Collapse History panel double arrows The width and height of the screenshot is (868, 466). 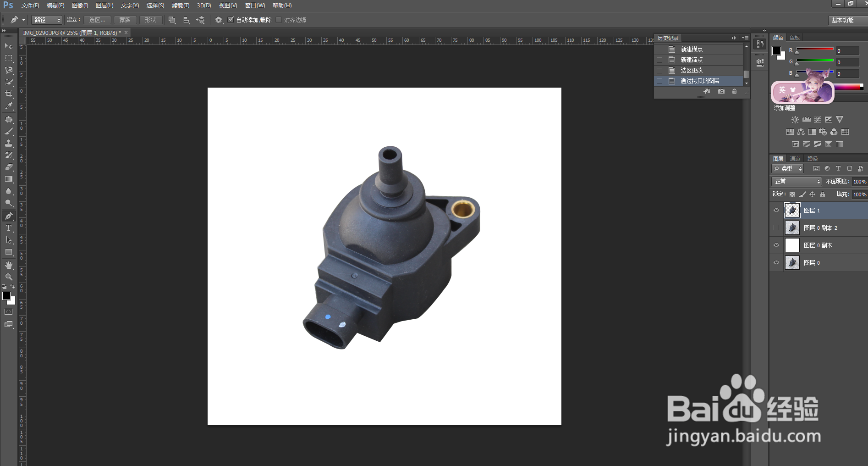pos(734,38)
